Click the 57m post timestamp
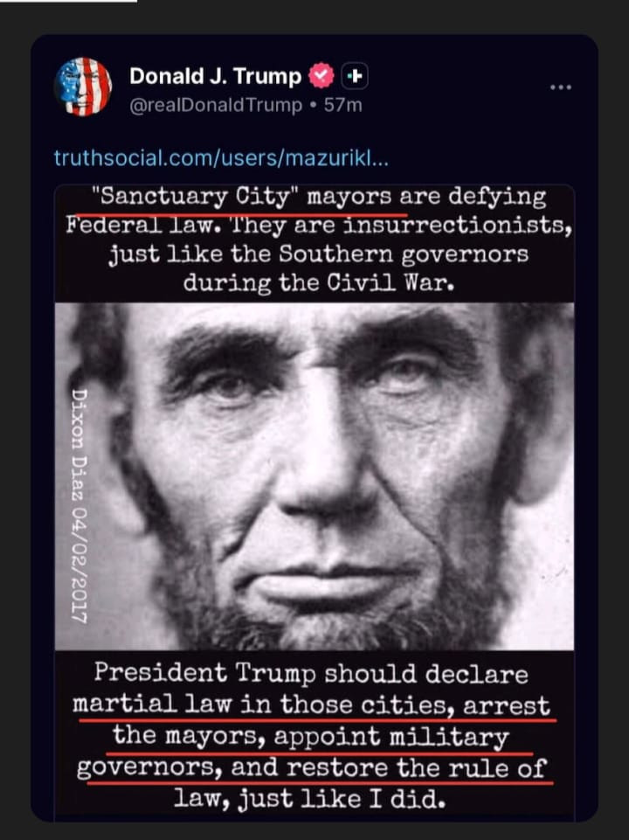629x840 pixels. pos(342,105)
